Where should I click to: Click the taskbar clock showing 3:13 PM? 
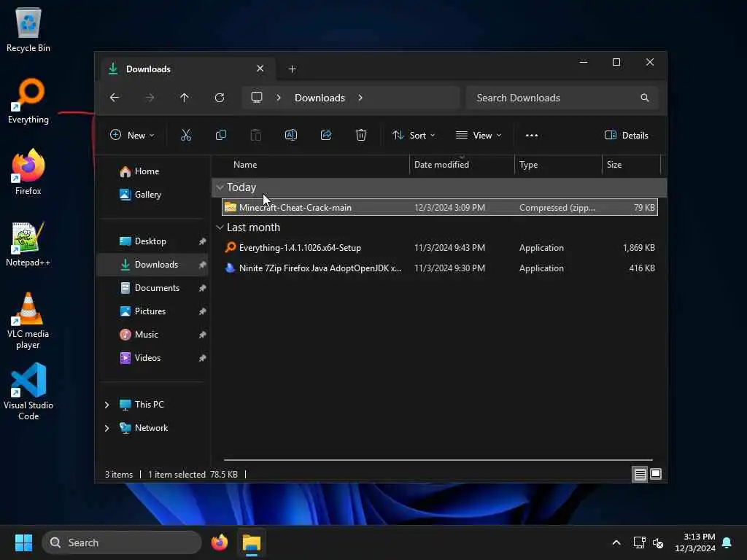point(695,542)
